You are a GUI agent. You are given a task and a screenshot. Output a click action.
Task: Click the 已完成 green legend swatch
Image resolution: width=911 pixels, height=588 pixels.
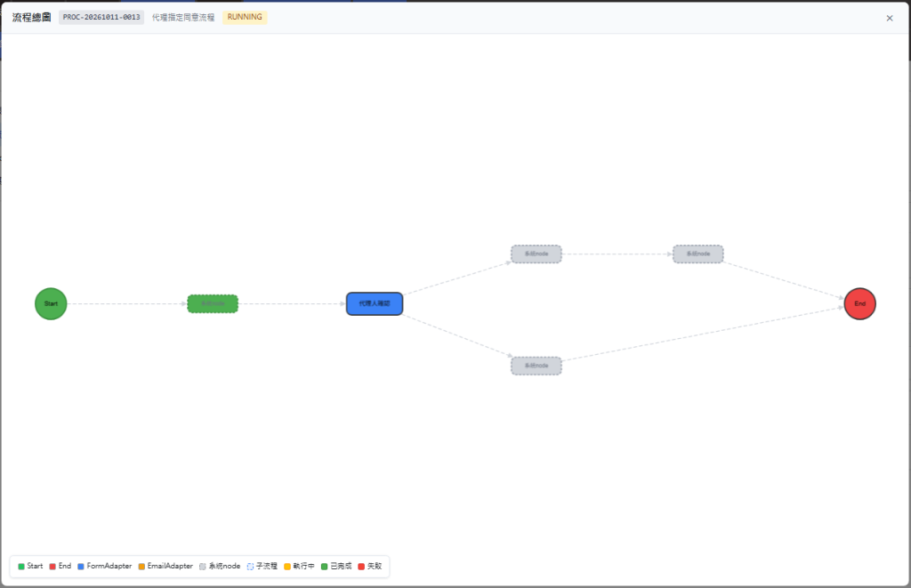pyautogui.click(x=324, y=567)
